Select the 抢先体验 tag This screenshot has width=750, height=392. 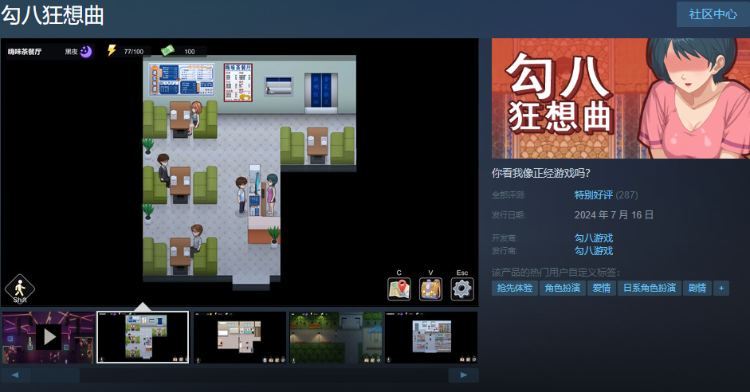(x=515, y=288)
